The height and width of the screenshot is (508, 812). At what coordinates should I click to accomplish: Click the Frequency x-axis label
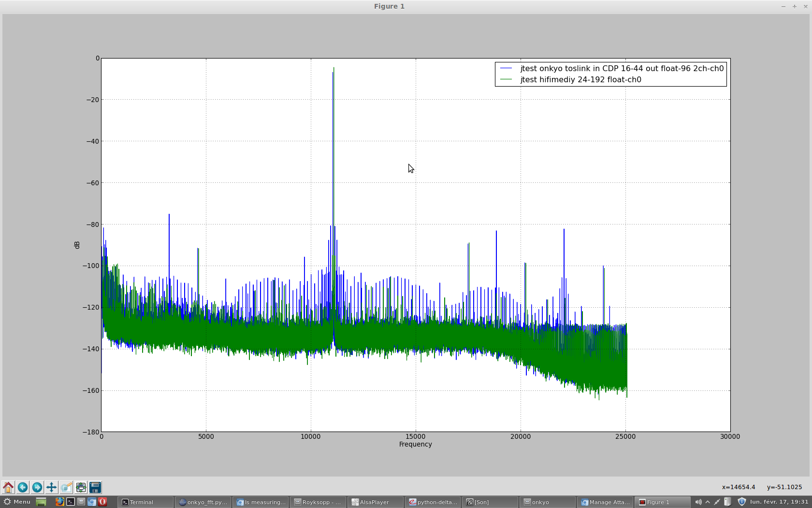416,444
